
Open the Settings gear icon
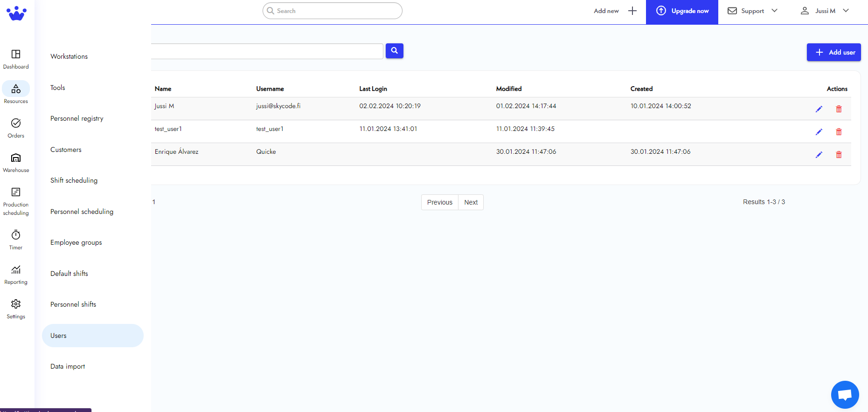pos(16,304)
